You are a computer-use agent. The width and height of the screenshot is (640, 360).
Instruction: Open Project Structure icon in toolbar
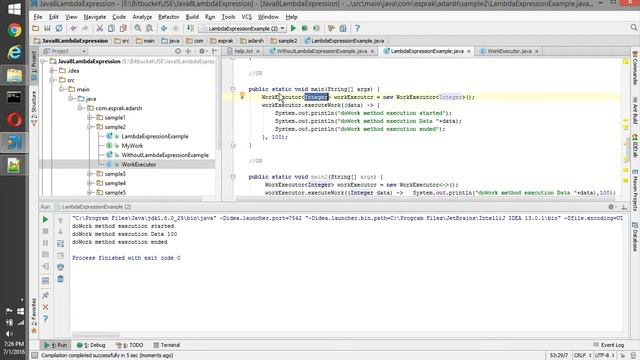click(x=343, y=29)
